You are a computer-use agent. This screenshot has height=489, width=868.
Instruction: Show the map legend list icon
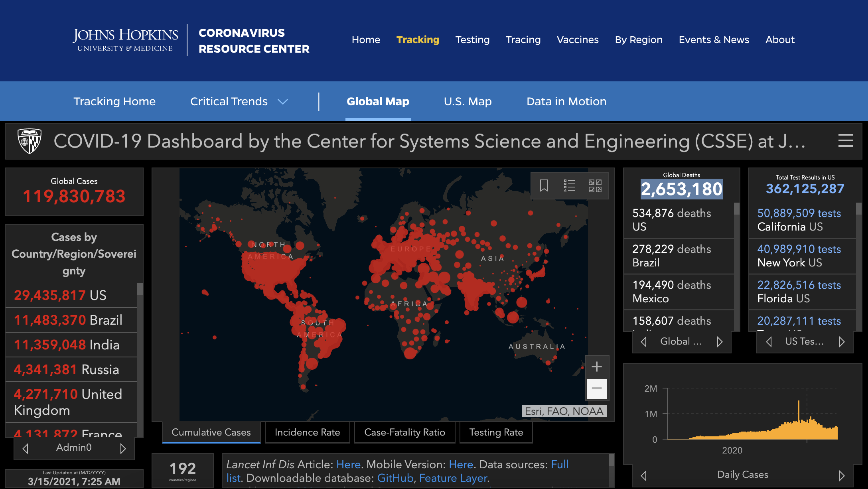tap(570, 185)
